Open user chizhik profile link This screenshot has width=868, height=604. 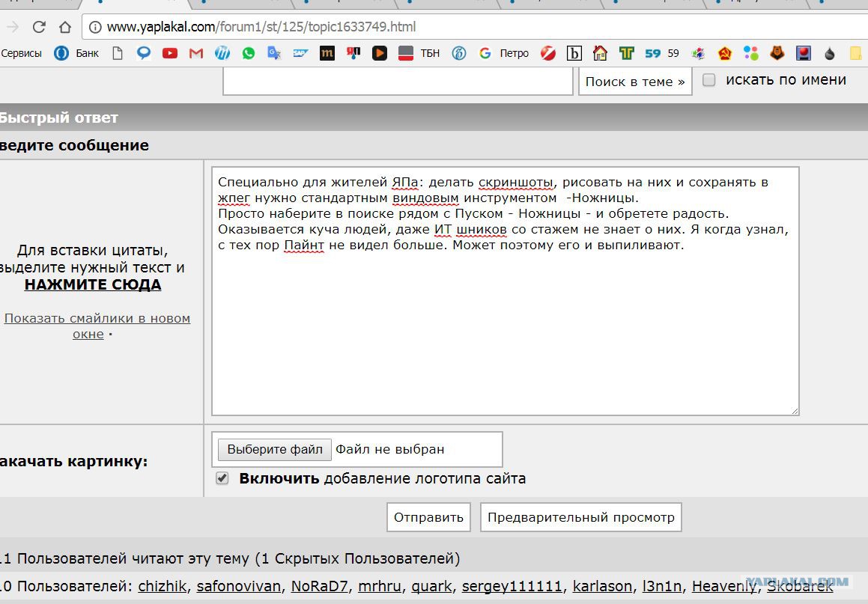(163, 586)
